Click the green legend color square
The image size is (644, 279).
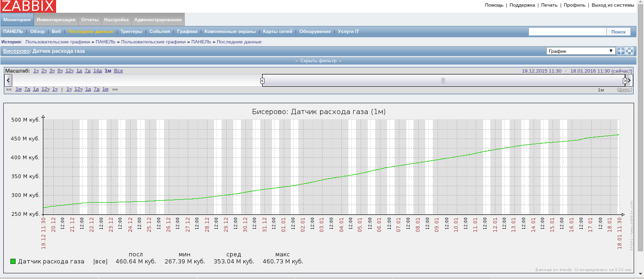[13, 261]
